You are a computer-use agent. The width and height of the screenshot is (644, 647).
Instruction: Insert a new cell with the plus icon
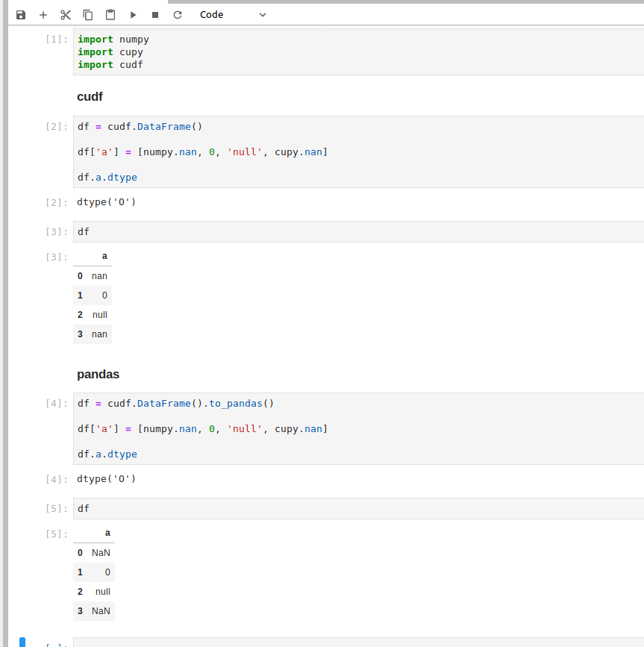[x=43, y=15]
